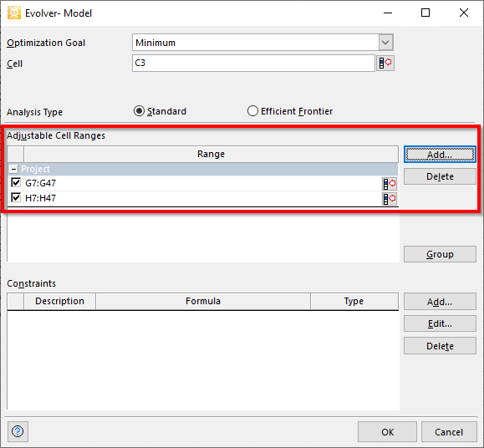
Task: Select the Efficient Frontier radio button
Action: [x=252, y=111]
